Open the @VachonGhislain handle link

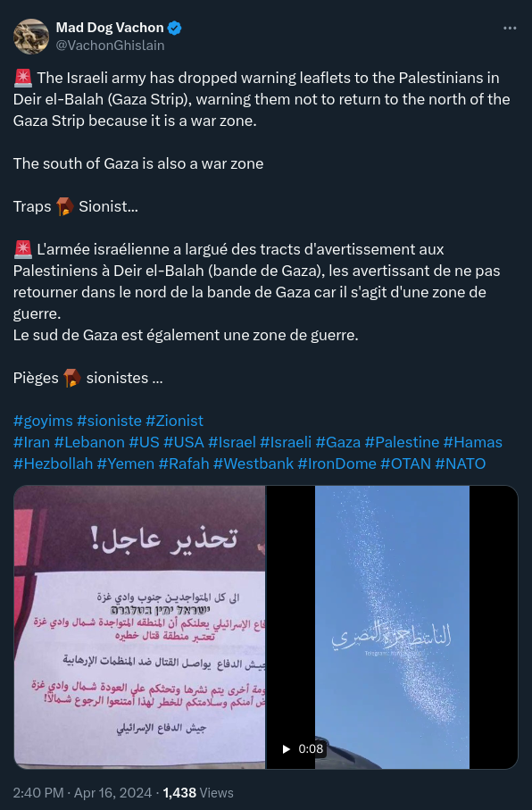click(x=110, y=46)
